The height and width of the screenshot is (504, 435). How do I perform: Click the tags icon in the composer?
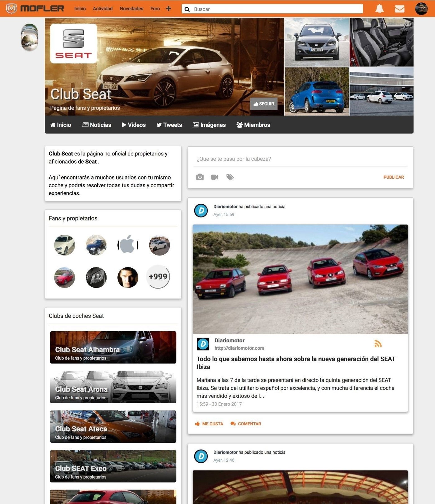pyautogui.click(x=230, y=177)
